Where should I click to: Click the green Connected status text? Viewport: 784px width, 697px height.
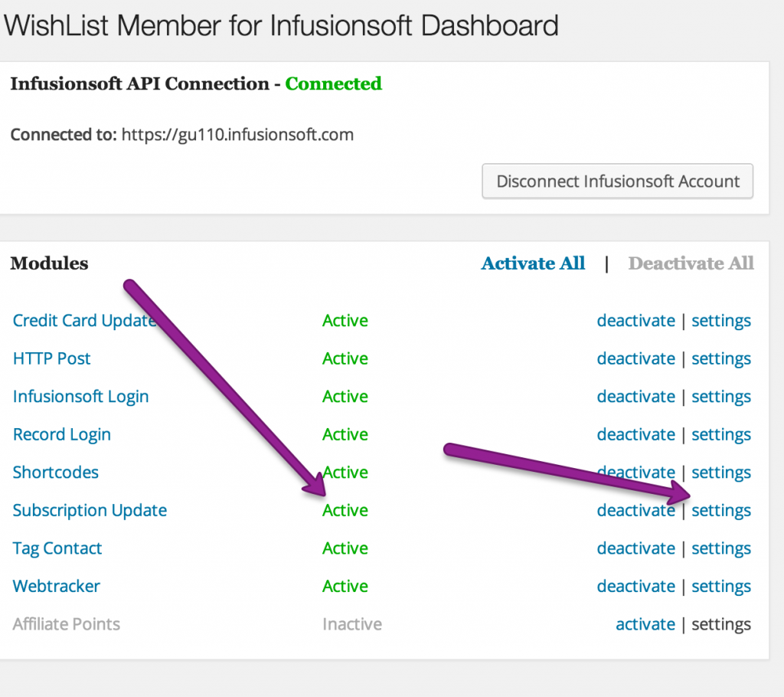[x=334, y=83]
